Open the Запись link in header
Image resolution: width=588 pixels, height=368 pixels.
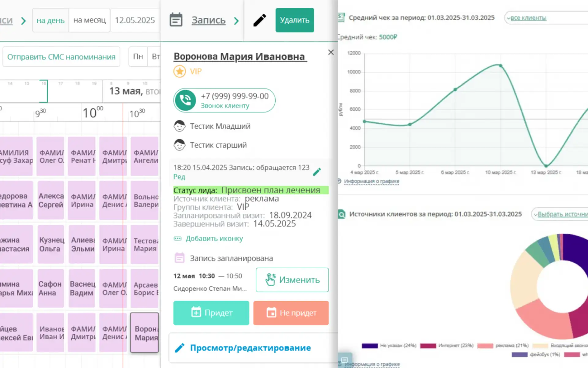click(209, 20)
